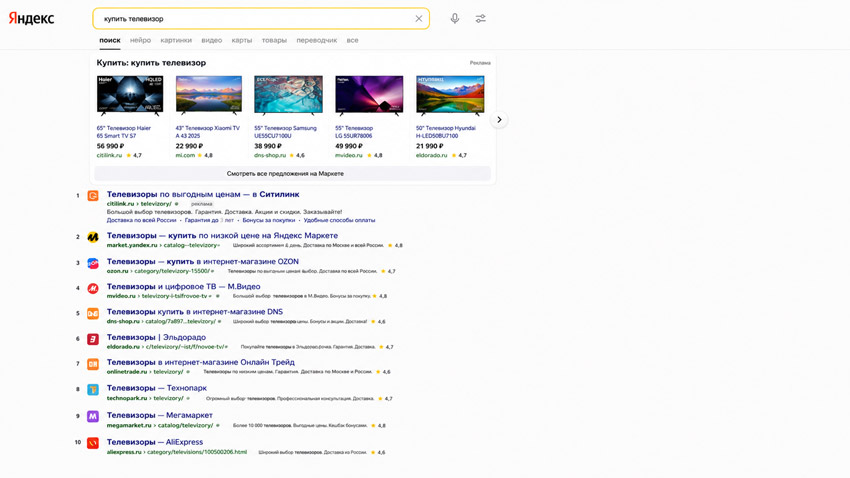Click URL 'megamarket.ru › catalog/televizory/'

(x=159, y=425)
